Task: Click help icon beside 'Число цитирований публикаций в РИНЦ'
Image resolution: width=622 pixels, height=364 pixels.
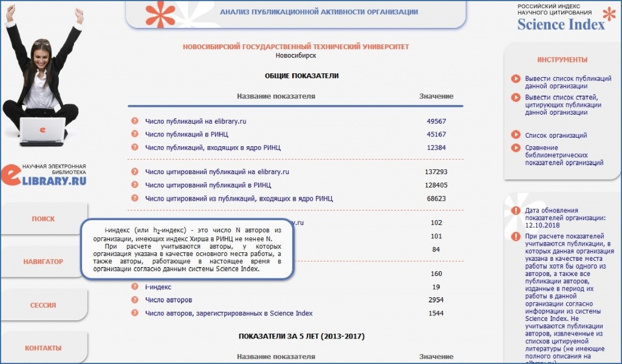Action: pyautogui.click(x=135, y=184)
